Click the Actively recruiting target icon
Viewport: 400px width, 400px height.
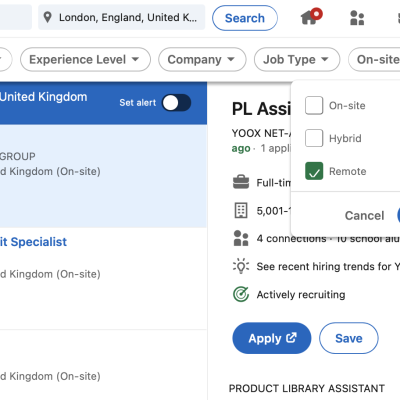pos(241,294)
